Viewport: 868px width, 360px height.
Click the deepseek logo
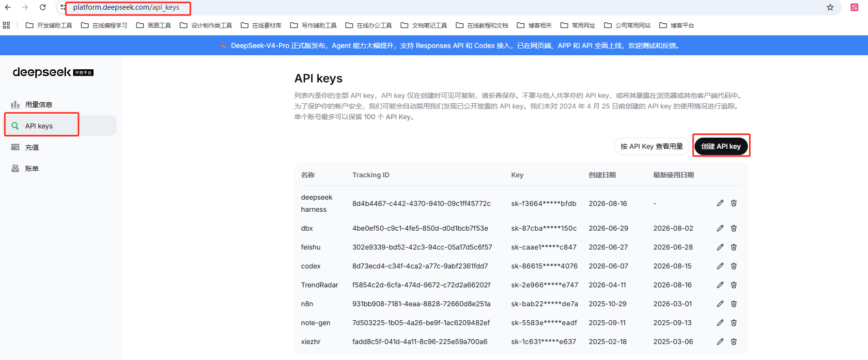click(x=53, y=72)
